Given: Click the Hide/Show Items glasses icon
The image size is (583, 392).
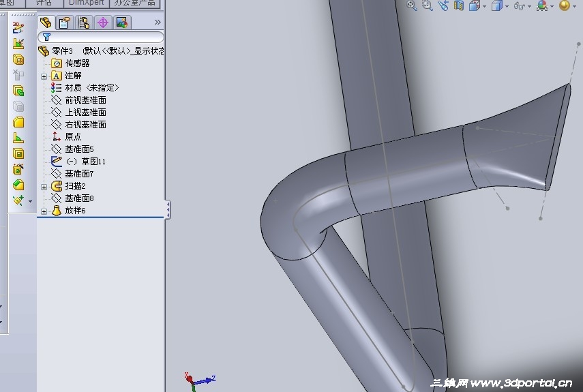Looking at the screenshot, I should (x=519, y=5).
